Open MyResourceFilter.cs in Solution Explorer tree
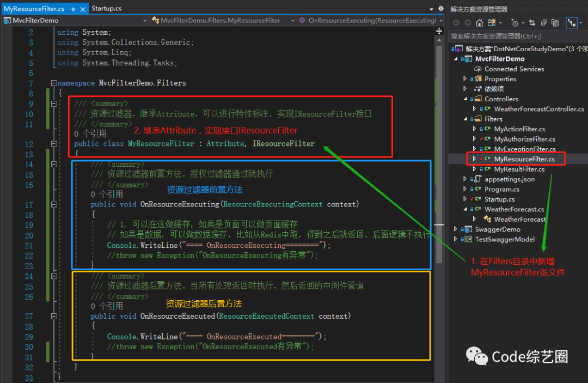Image resolution: width=588 pixels, height=383 pixels. point(524,159)
